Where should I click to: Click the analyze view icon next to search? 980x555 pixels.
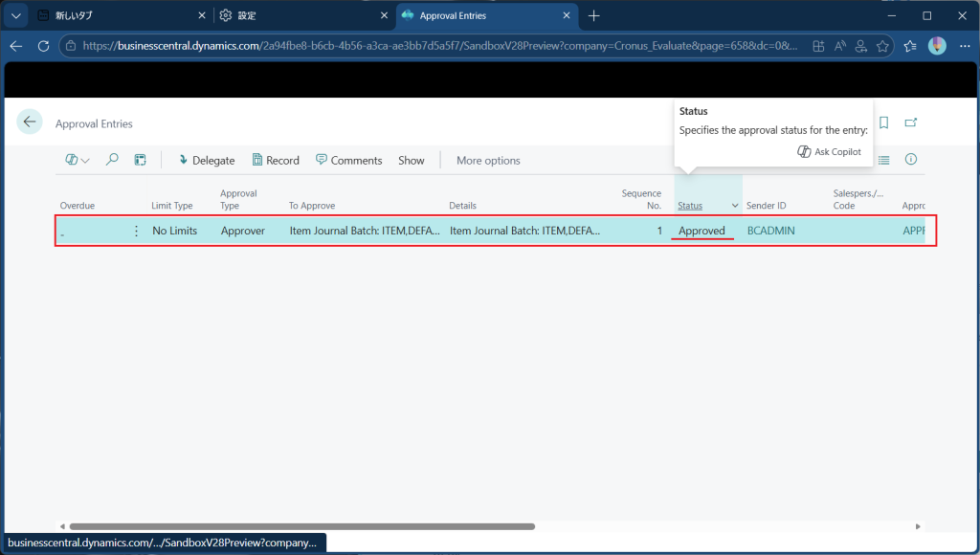(x=140, y=160)
